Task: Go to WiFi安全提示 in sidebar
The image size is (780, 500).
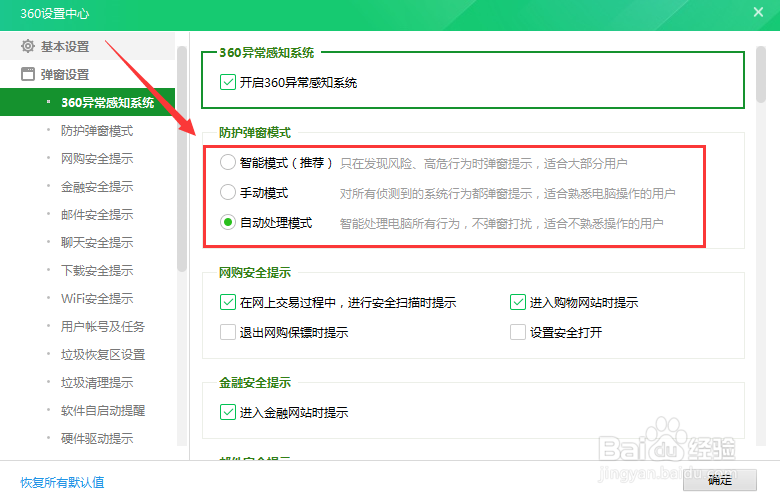Action: [97, 299]
